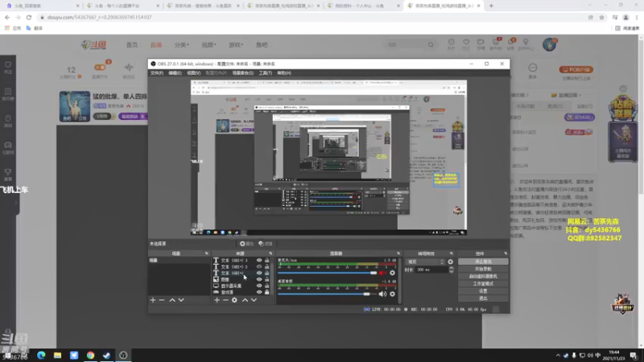This screenshot has width=644, height=362.
Task: Show hidden system tray icons chevron
Action: coord(558,356)
